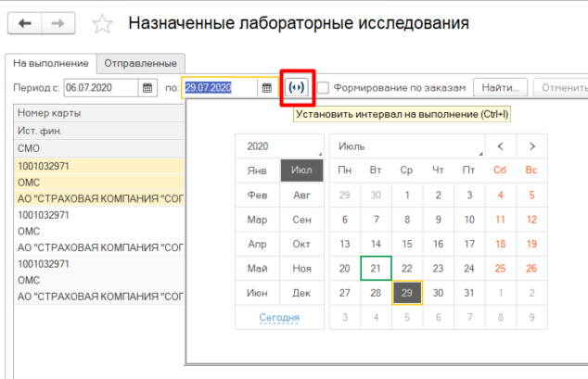The image size is (588, 379).
Task: Go to next month in calendar
Action: (x=531, y=146)
